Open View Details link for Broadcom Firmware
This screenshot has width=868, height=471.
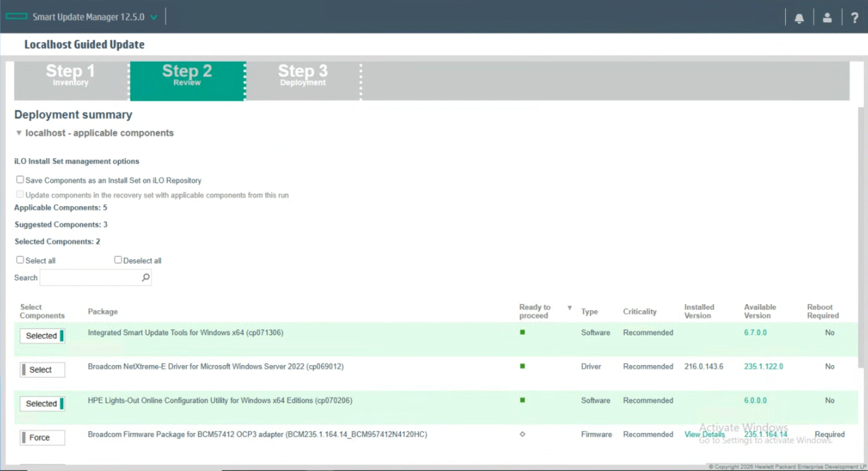tap(704, 434)
